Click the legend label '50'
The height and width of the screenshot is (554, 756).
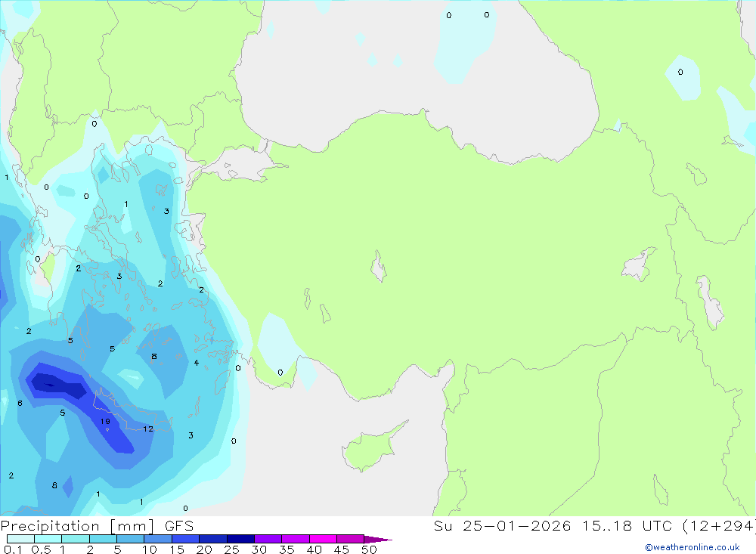click(x=369, y=549)
